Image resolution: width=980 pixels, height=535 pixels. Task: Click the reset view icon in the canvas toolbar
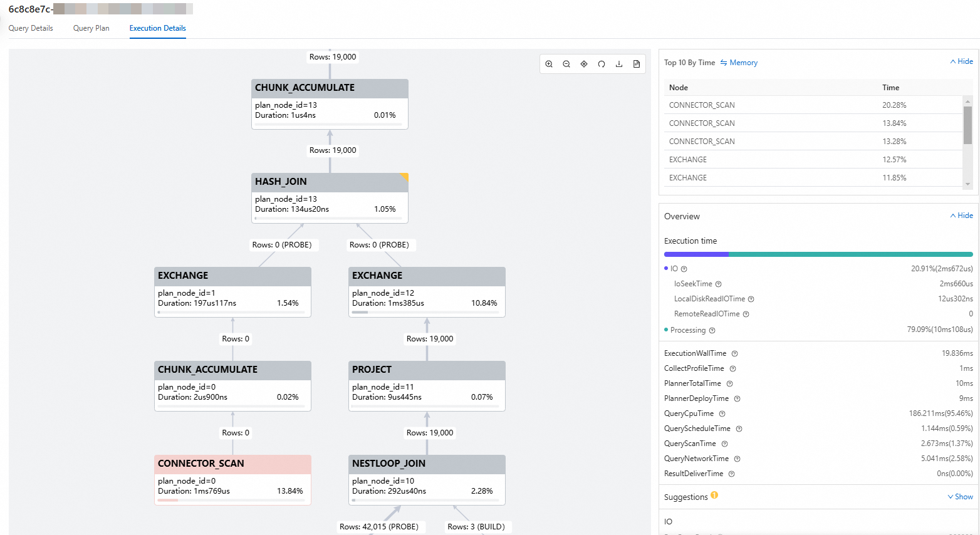602,63
